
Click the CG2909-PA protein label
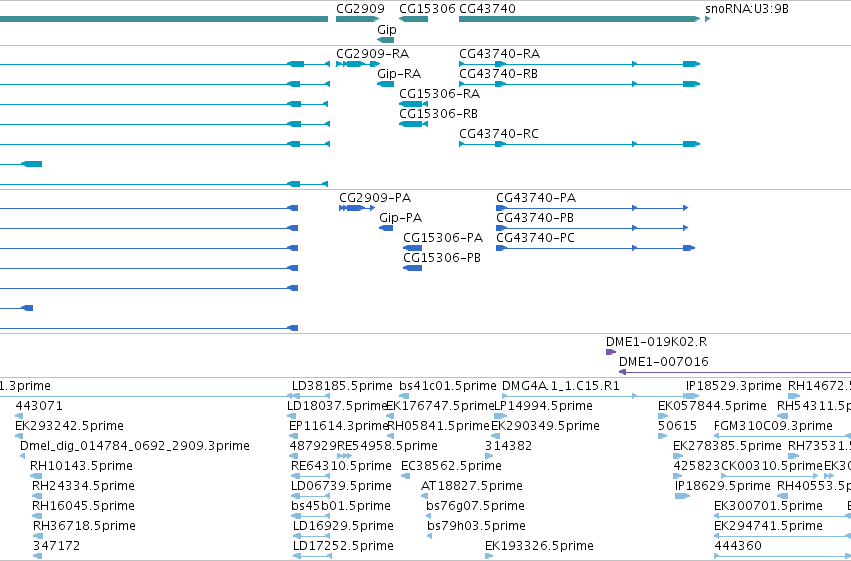375,198
